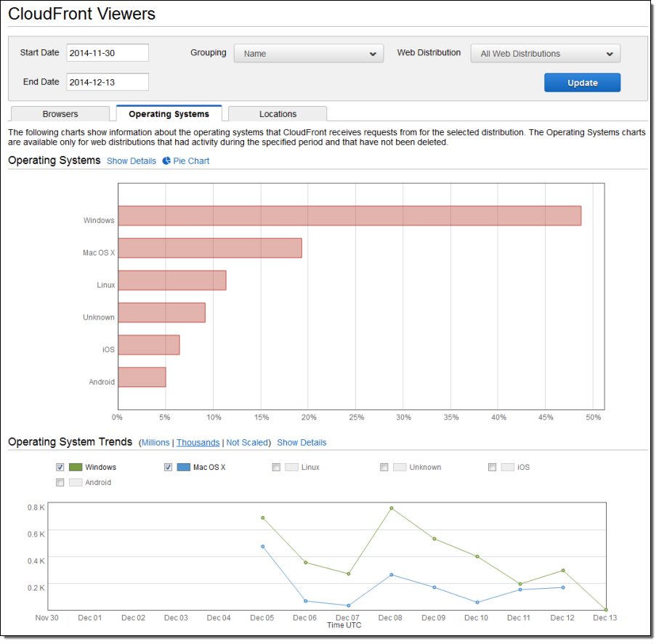This screenshot has height=644, width=659.
Task: Click the blue Mac OS X legend swatch
Action: (184, 468)
